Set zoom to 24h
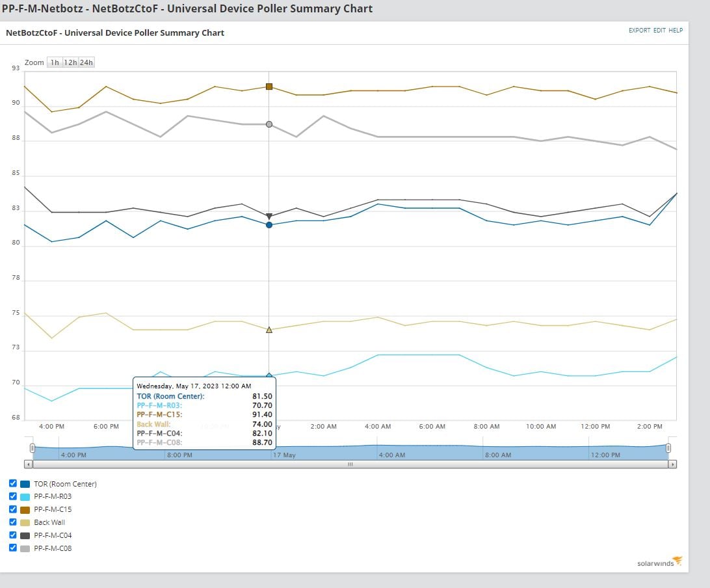Screen dimensions: 710x588 (x=86, y=62)
